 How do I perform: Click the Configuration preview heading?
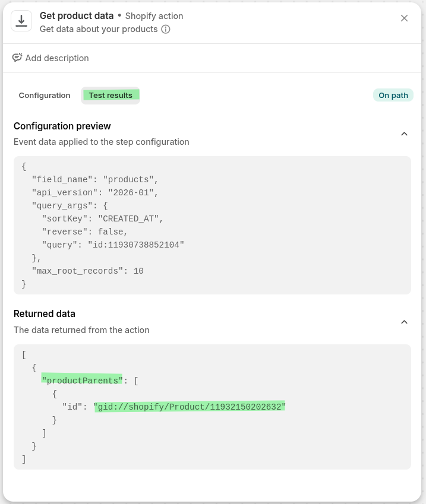tap(62, 126)
